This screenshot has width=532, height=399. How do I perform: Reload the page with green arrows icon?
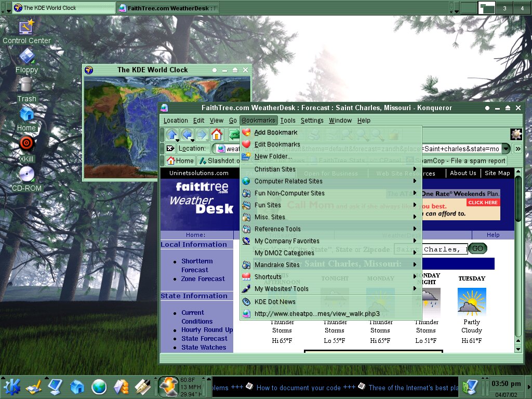pos(234,135)
